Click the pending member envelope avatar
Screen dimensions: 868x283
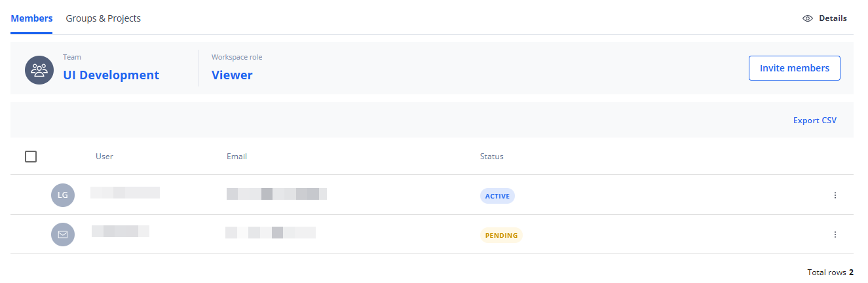(x=63, y=235)
